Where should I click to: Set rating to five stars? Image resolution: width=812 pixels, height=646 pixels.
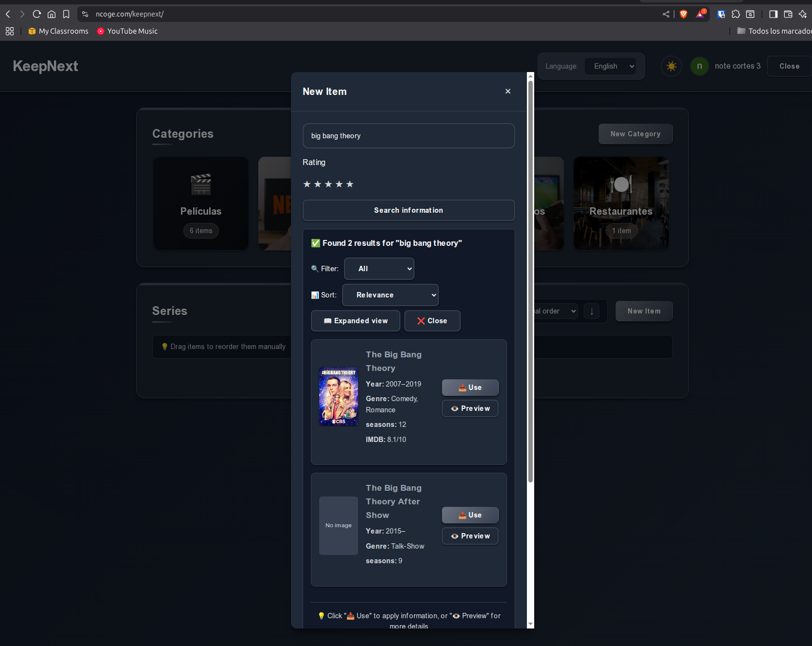pyautogui.click(x=350, y=184)
